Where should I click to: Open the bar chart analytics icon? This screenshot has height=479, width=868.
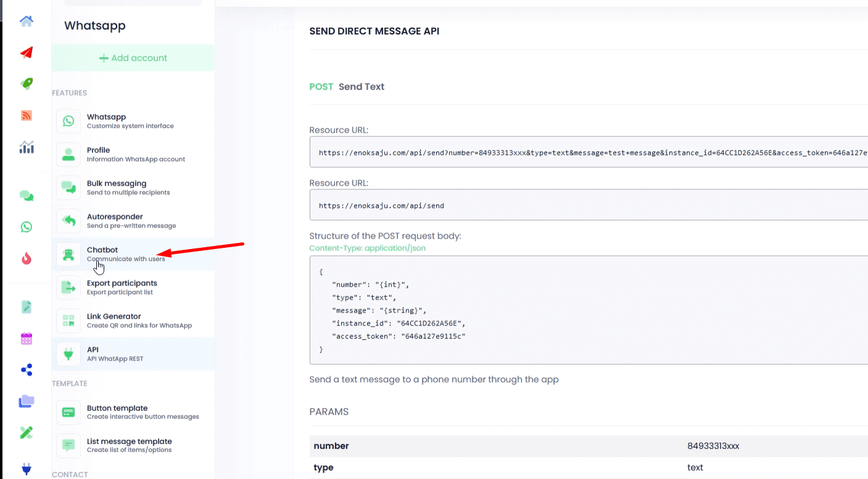pyautogui.click(x=27, y=147)
